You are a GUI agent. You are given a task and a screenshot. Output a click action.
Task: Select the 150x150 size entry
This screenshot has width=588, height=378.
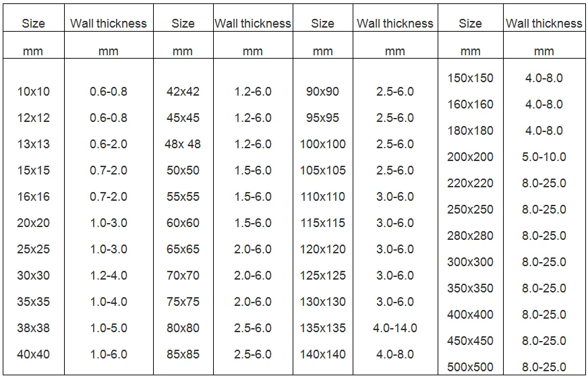pyautogui.click(x=470, y=78)
